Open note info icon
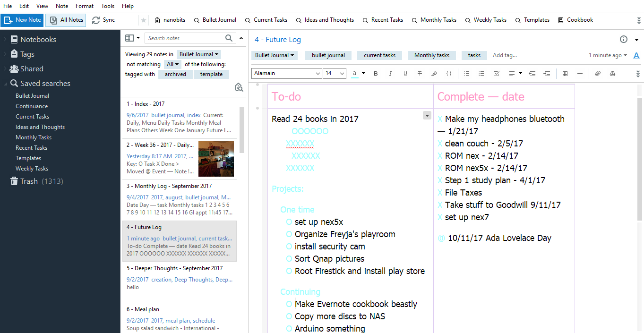Screen dimensions: 644x333 [x=624, y=39]
